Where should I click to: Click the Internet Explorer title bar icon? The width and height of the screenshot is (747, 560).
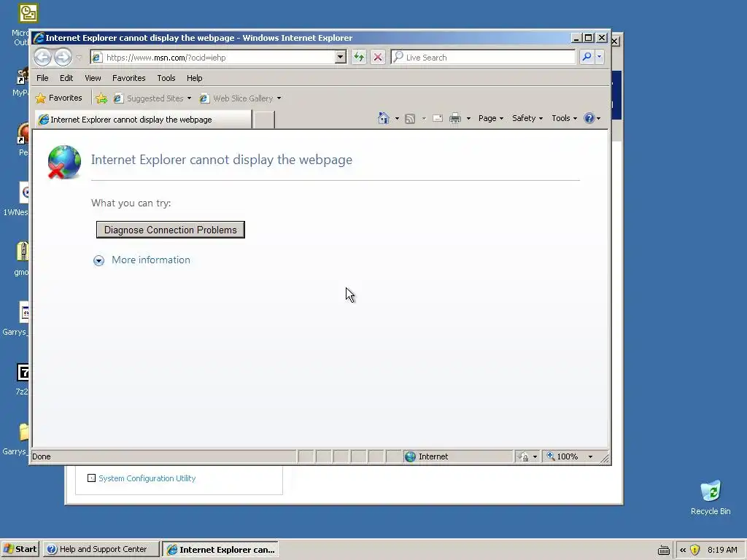[x=39, y=38]
